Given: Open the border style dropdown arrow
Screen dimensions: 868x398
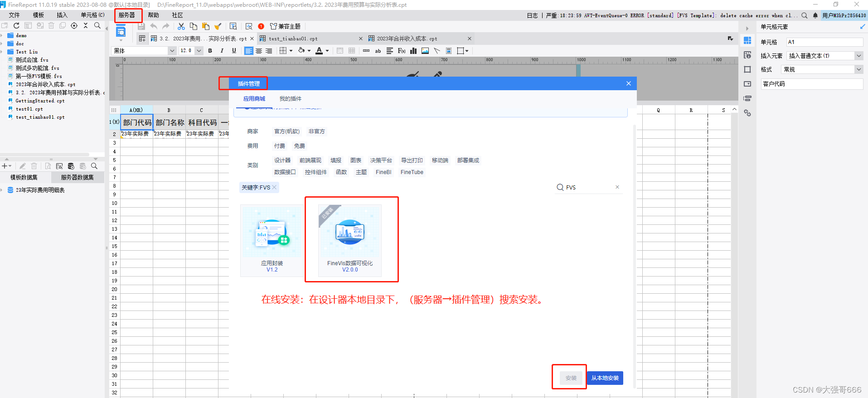Looking at the screenshot, I should (291, 51).
